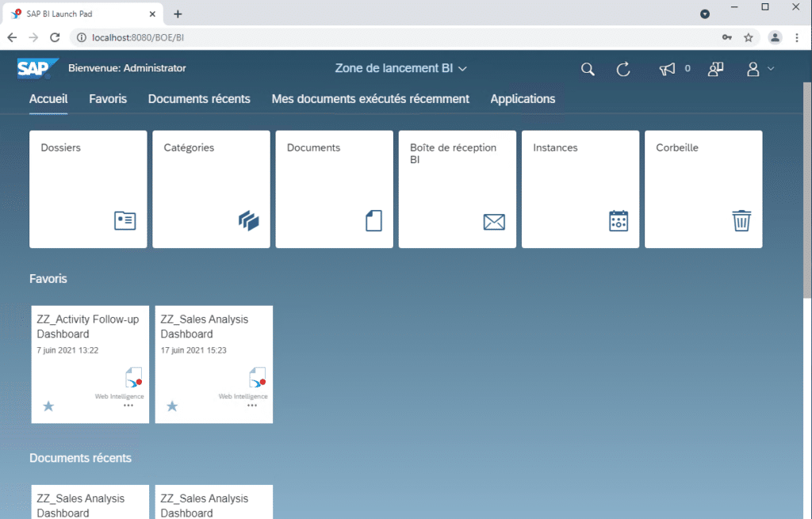812x519 pixels.
Task: Open the Catégories tile
Action: (x=211, y=189)
